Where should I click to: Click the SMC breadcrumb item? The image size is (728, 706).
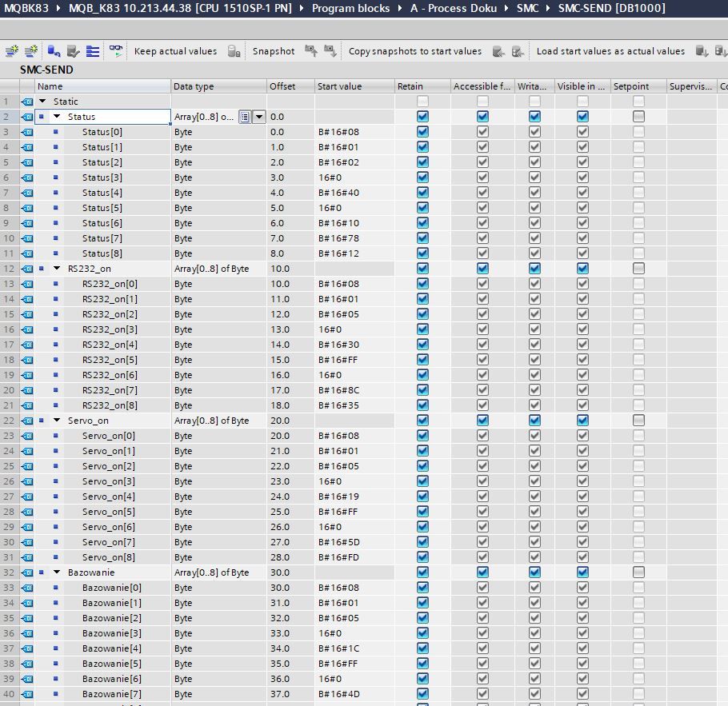pyautogui.click(x=527, y=8)
